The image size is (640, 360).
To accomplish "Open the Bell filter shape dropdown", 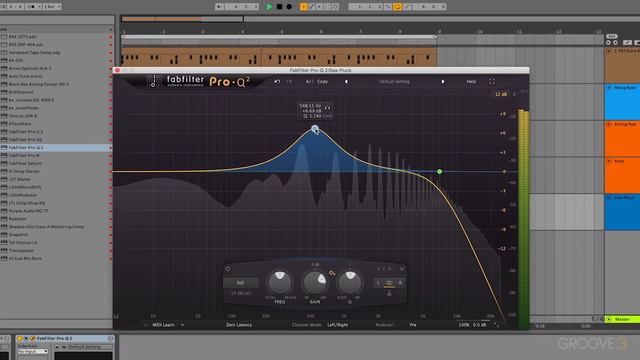I will (240, 282).
